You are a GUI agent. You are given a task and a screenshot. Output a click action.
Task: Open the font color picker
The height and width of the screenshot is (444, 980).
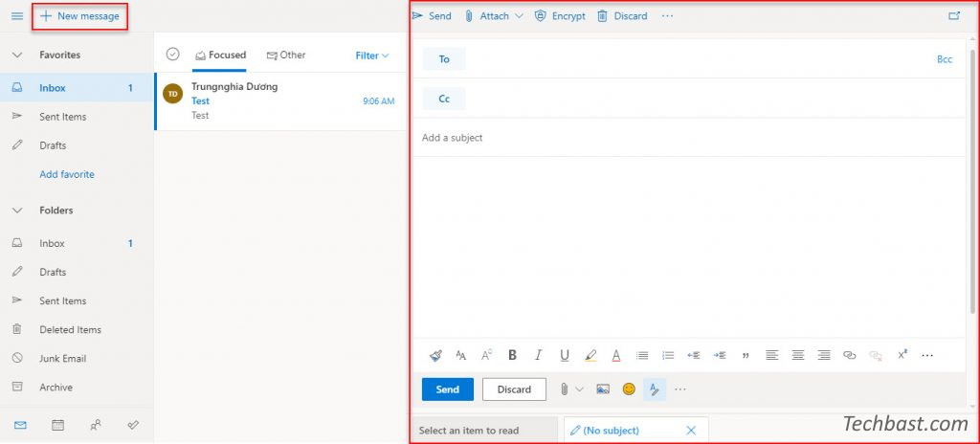pos(616,355)
